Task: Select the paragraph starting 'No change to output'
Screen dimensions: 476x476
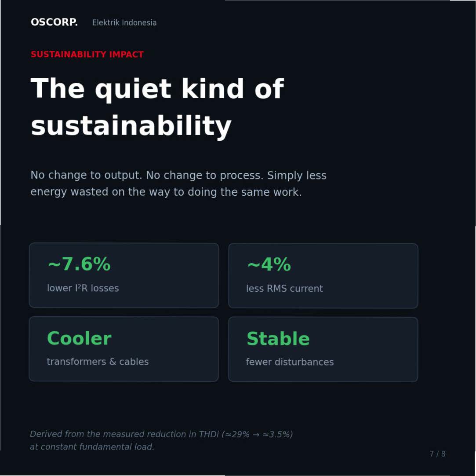Action: tap(178, 183)
